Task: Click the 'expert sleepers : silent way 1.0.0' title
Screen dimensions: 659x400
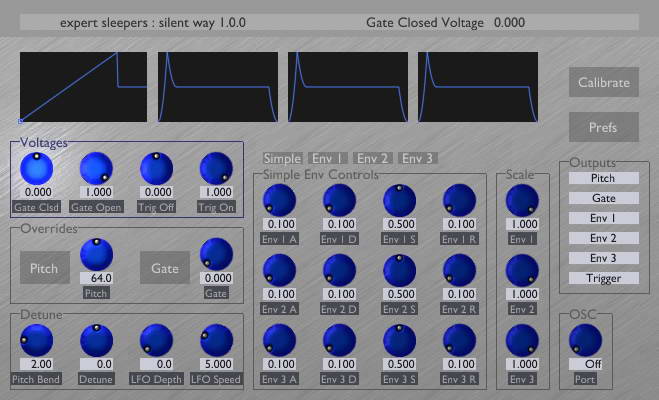Action: click(153, 22)
